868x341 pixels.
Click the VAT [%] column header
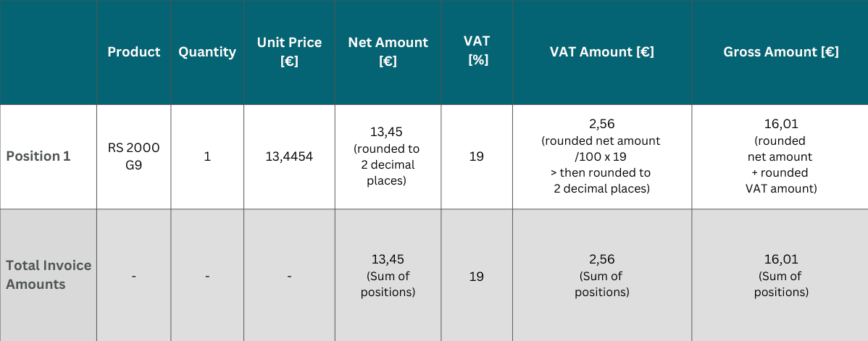coord(476,52)
